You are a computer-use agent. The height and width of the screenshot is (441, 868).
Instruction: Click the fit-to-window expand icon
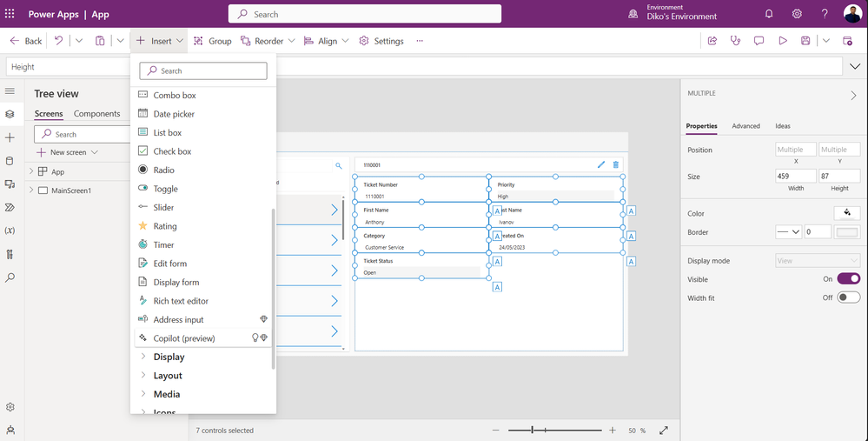click(x=664, y=430)
